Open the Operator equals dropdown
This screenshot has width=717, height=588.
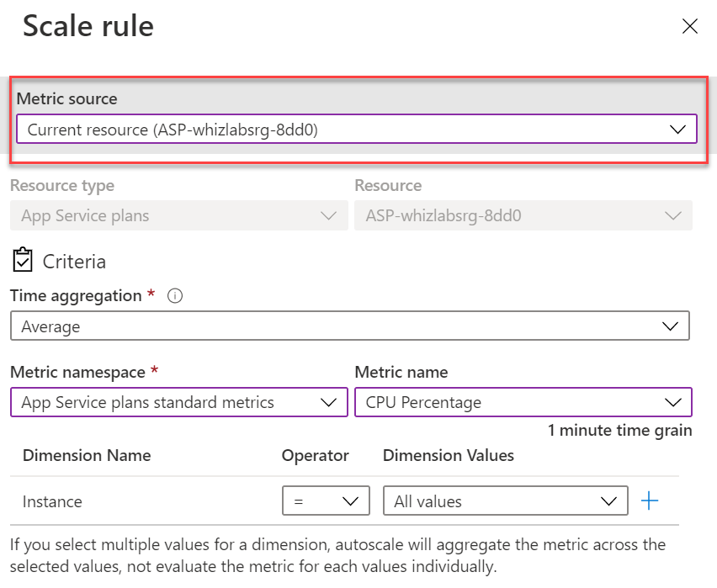(x=326, y=501)
